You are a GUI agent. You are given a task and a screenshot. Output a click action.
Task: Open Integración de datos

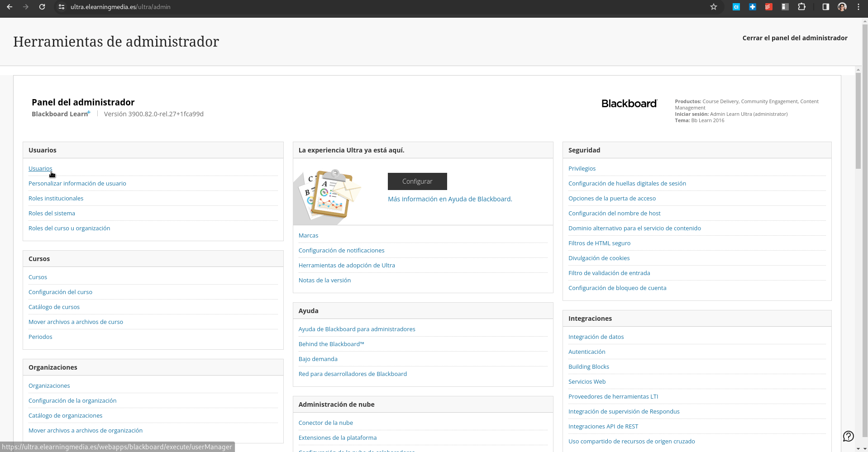coord(596,337)
